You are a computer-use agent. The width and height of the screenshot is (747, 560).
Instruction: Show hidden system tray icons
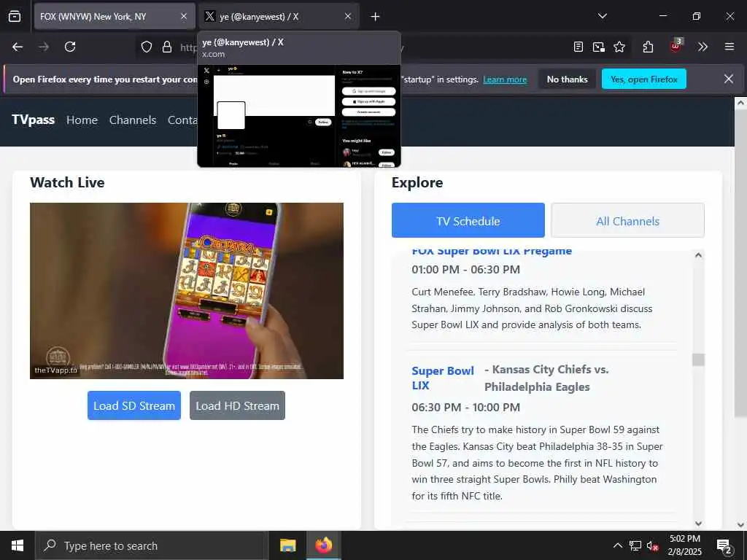click(x=617, y=545)
